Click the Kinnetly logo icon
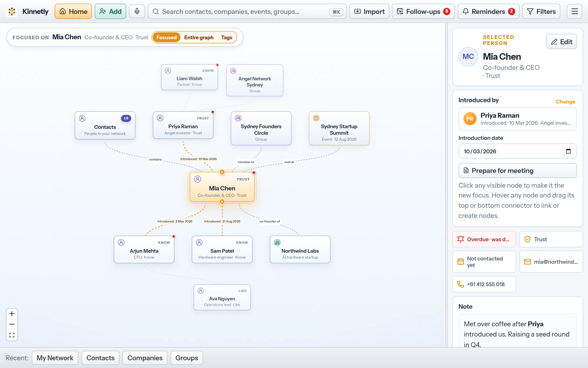Image resolution: width=588 pixels, height=368 pixels. pyautogui.click(x=12, y=11)
